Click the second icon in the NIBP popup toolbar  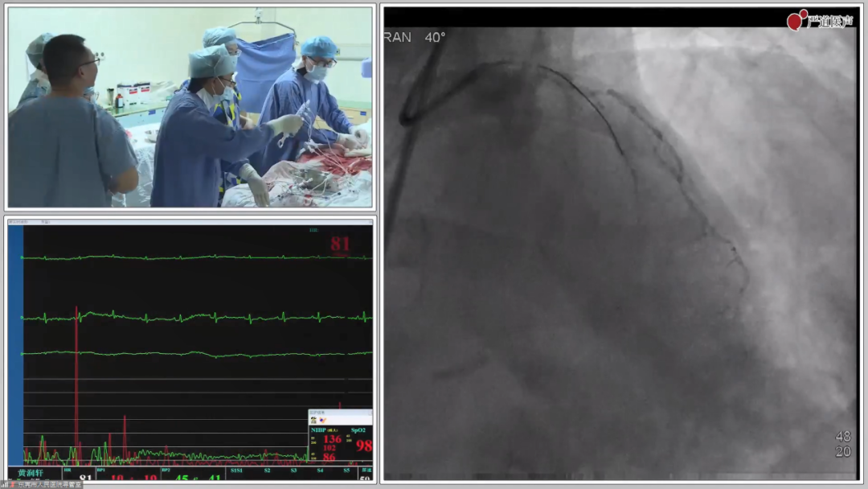coord(322,420)
